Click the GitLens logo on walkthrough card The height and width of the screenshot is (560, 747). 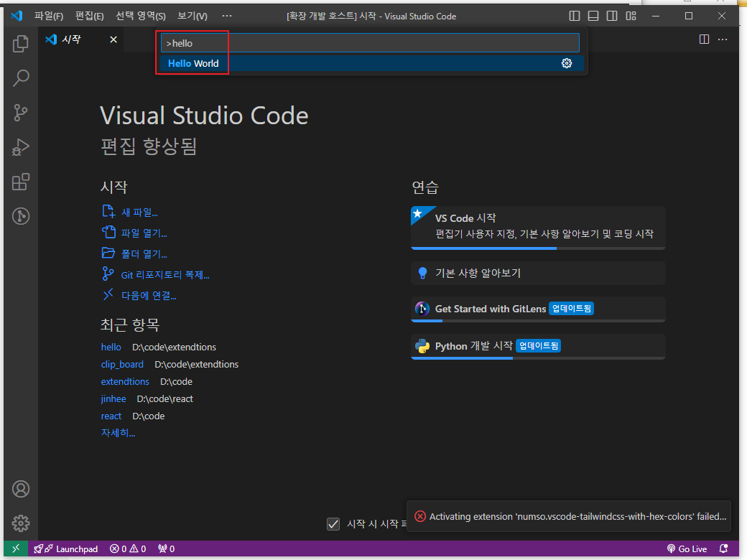tap(422, 309)
